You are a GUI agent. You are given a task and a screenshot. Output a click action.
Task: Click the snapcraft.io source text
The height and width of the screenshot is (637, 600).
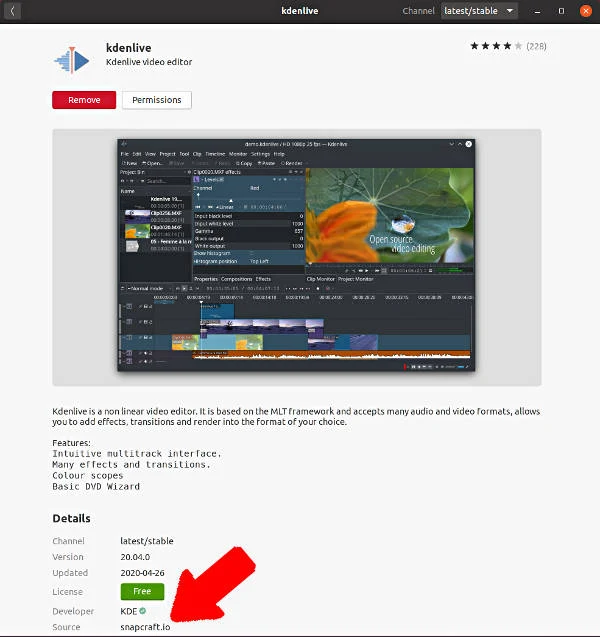[x=145, y=627]
